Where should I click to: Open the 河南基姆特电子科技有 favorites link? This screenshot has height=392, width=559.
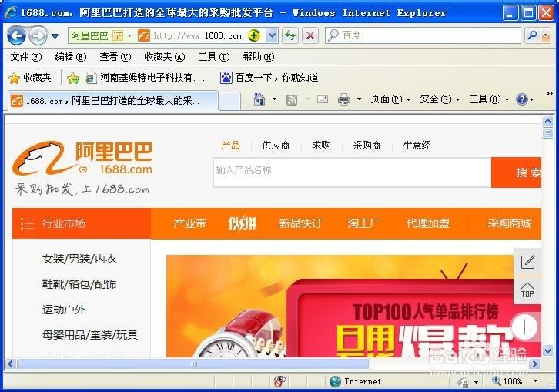tap(146, 78)
